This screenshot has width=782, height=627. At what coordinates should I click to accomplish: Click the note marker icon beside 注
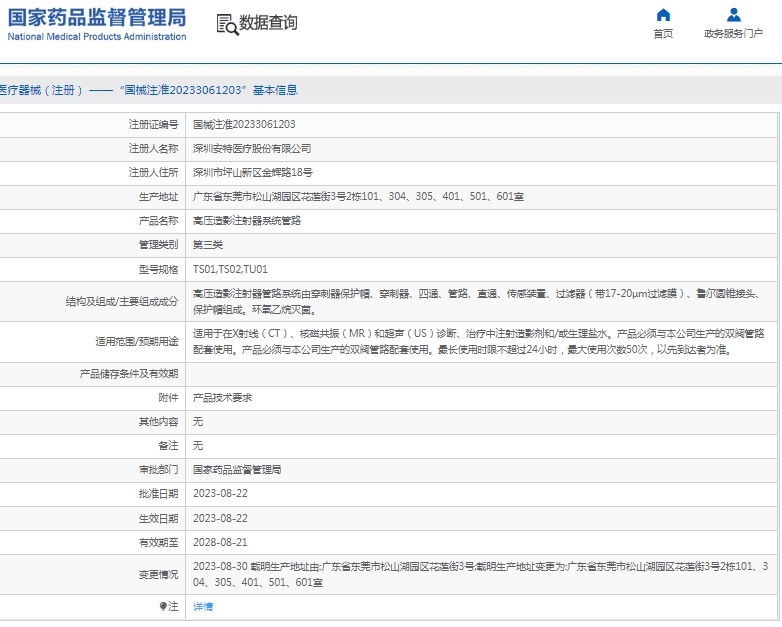click(163, 606)
